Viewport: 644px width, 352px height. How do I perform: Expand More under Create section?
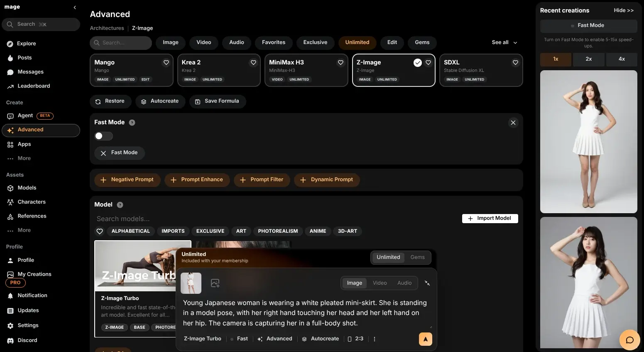coord(19,158)
